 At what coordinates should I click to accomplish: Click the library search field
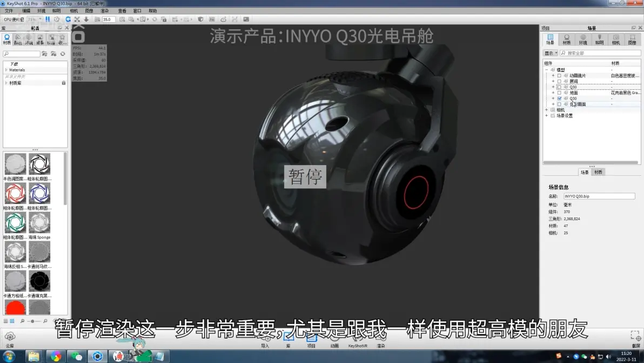pos(22,54)
